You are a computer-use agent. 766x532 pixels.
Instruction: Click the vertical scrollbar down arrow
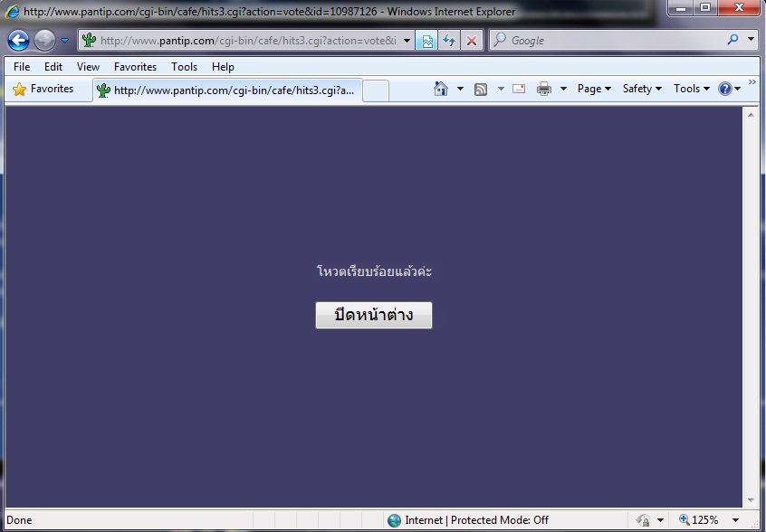point(751,500)
